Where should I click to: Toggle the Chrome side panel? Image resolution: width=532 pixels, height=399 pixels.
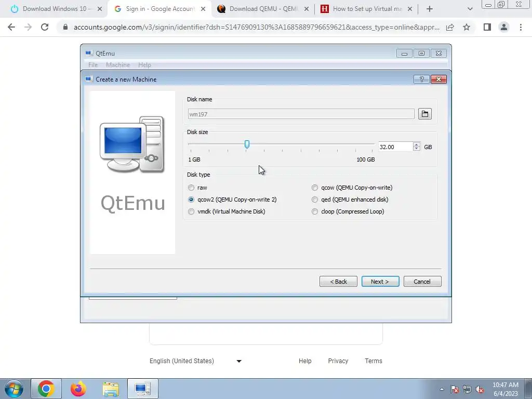[487, 27]
